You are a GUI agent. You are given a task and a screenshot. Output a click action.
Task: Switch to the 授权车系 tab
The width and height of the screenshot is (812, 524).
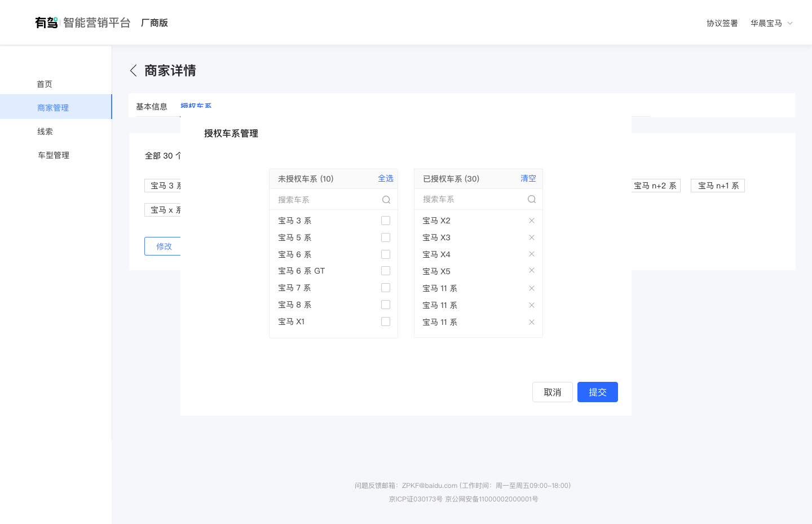click(196, 107)
